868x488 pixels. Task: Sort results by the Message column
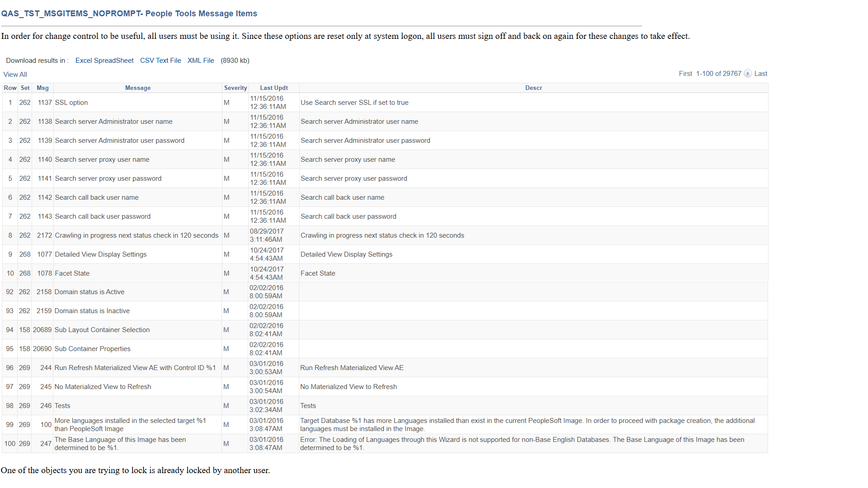tap(137, 88)
